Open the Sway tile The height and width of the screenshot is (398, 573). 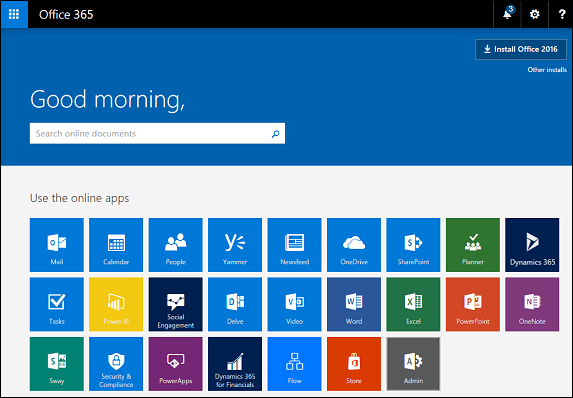pyautogui.click(x=57, y=364)
